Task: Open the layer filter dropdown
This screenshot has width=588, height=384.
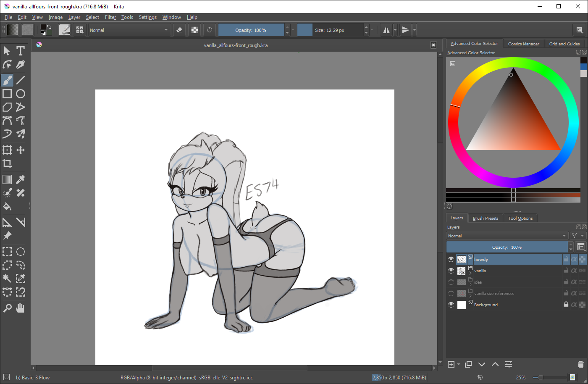Action: click(x=577, y=236)
